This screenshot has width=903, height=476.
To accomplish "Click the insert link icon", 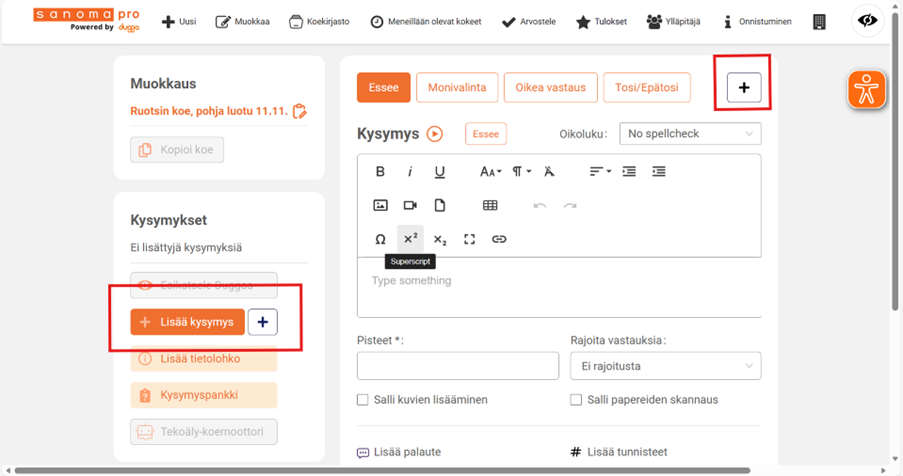I will click(x=499, y=240).
